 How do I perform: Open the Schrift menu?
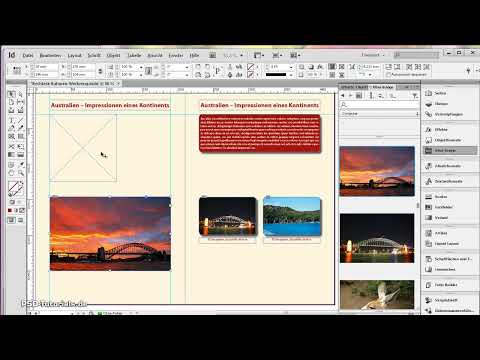pos(94,55)
